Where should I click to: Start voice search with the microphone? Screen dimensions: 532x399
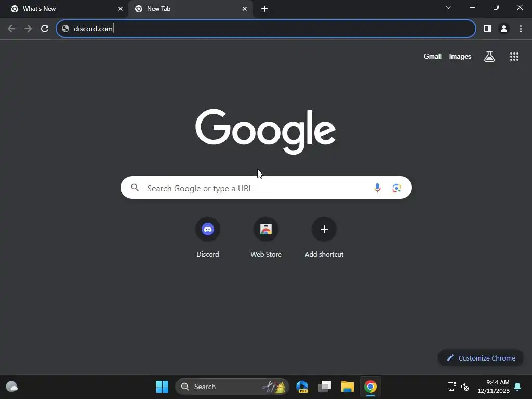(x=377, y=188)
